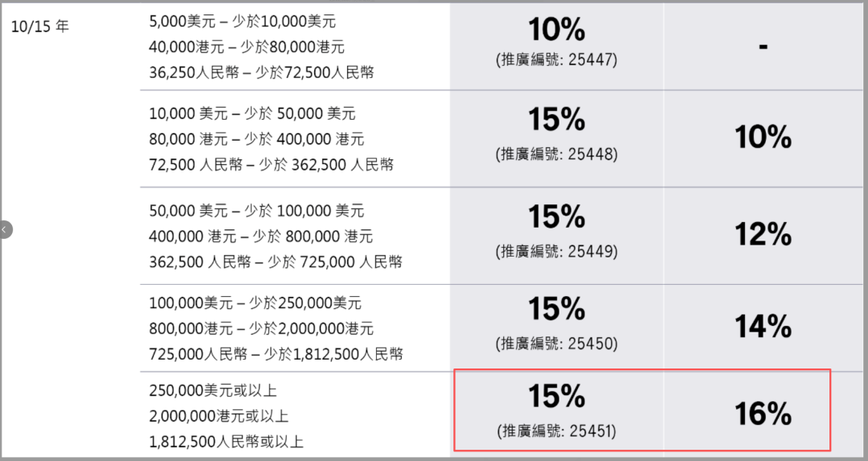Select the 80,000 港元 – 少於 400,000 港元 line
This screenshot has width=868, height=461.
(x=256, y=139)
